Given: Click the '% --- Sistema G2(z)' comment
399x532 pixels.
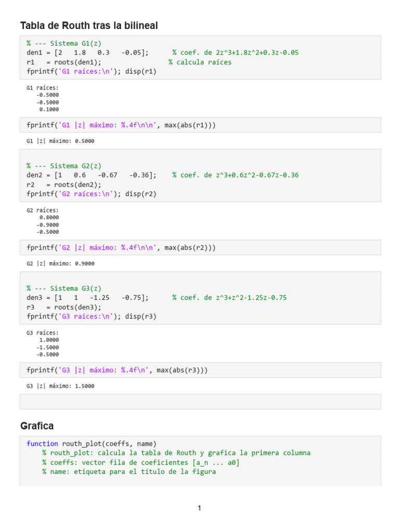Looking at the screenshot, I should (x=64, y=166).
